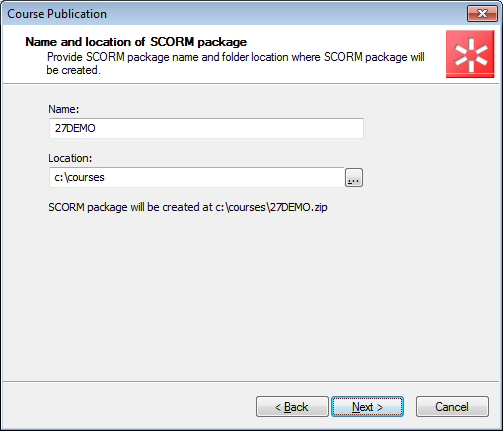Click the Provide SCORM package name description
503x431 pixels.
[235, 63]
